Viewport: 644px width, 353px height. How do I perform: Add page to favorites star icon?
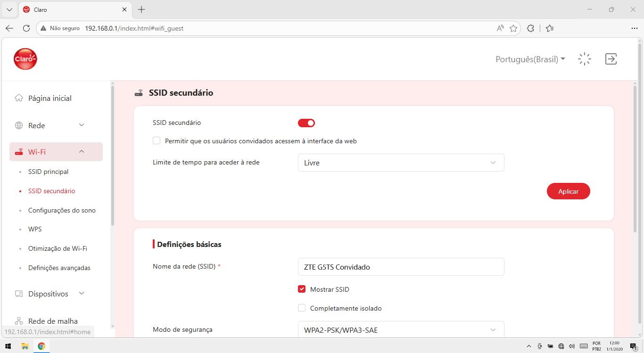513,28
